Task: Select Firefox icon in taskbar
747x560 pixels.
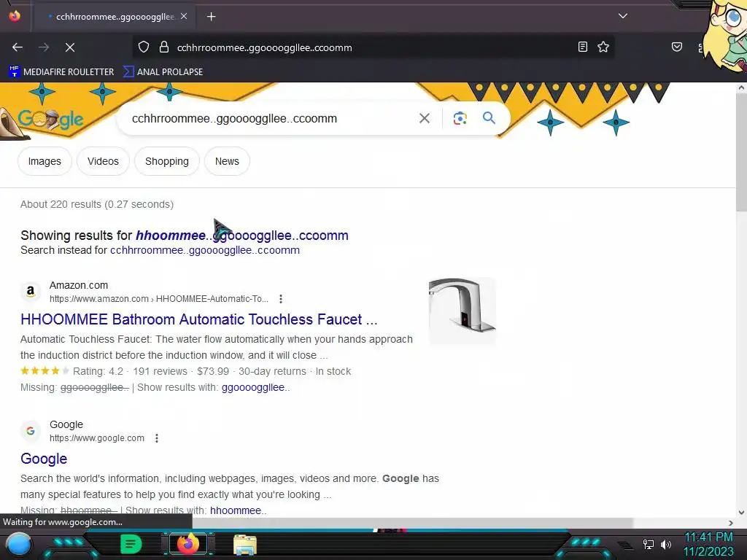Action: click(188, 544)
